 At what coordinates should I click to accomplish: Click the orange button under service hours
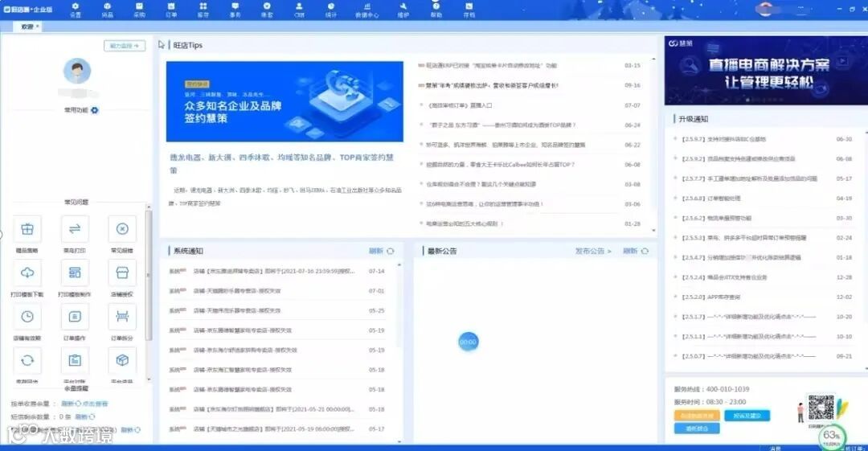[697, 416]
